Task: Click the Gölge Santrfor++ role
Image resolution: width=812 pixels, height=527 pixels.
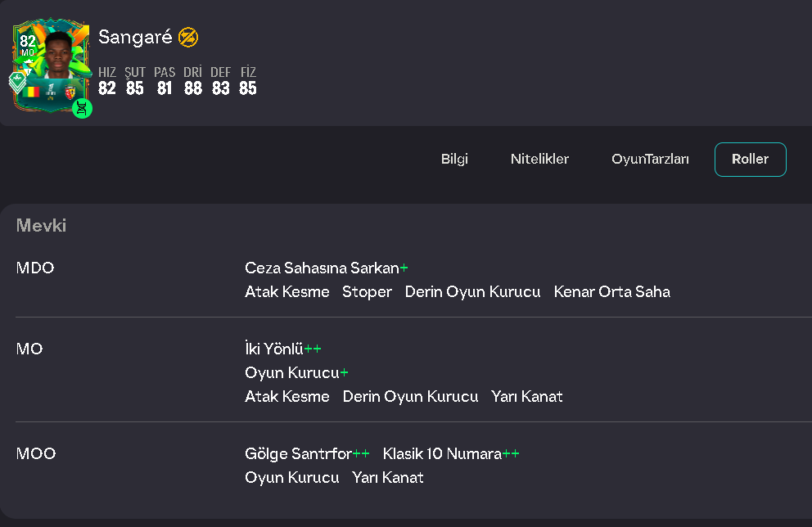Action: (x=307, y=454)
